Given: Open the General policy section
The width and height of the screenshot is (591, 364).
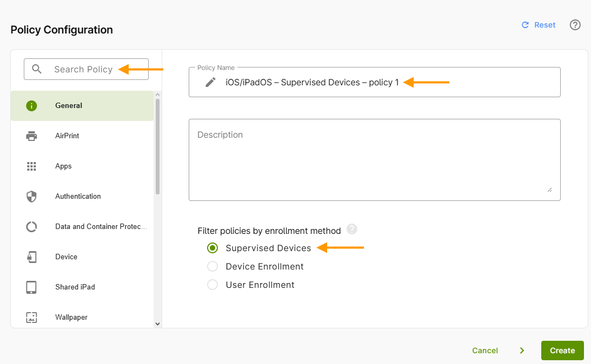Looking at the screenshot, I should click(82, 106).
